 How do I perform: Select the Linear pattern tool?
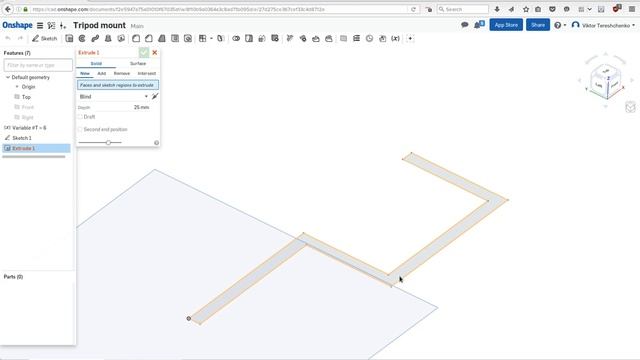[x=202, y=38]
